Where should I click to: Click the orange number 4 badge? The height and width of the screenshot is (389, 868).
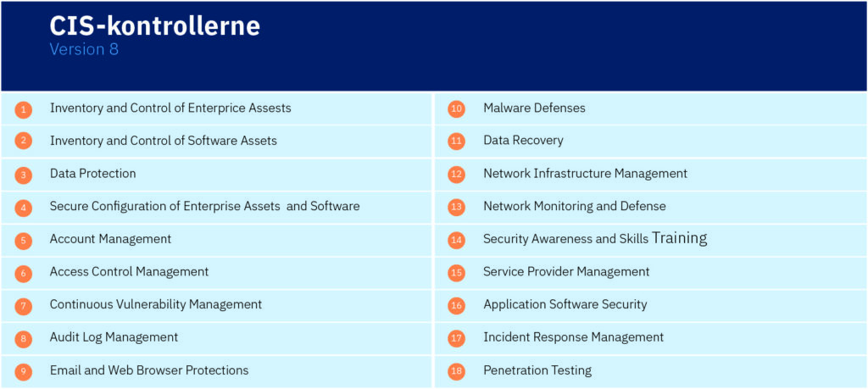pyautogui.click(x=23, y=208)
